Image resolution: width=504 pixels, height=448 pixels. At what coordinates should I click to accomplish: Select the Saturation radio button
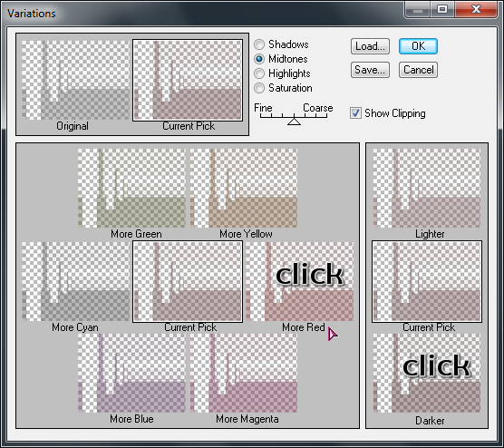[259, 88]
